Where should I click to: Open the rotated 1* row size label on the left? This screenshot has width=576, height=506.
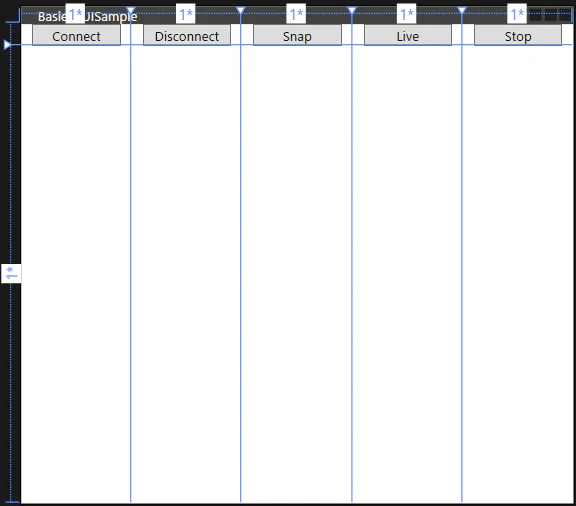pos(11,273)
